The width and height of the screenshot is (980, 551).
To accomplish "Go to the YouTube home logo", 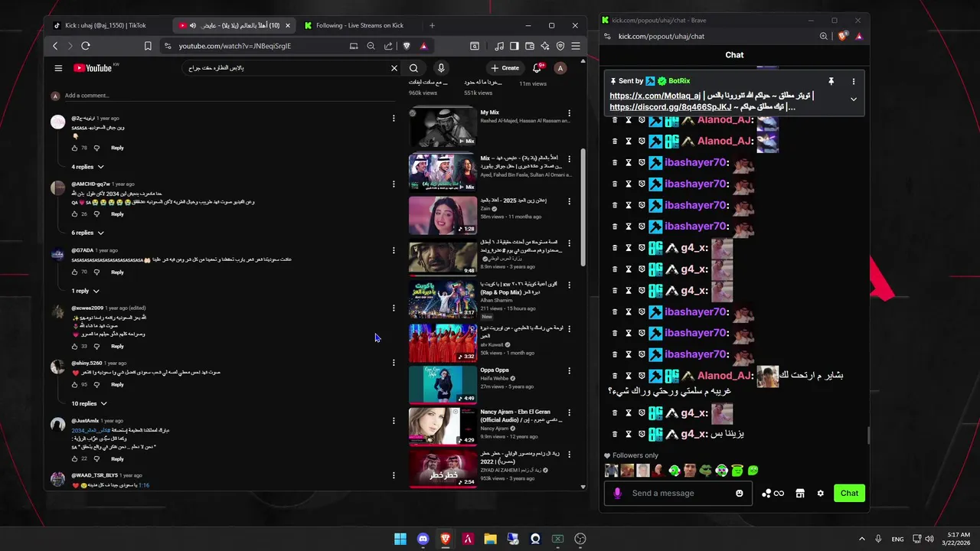I will (x=93, y=68).
